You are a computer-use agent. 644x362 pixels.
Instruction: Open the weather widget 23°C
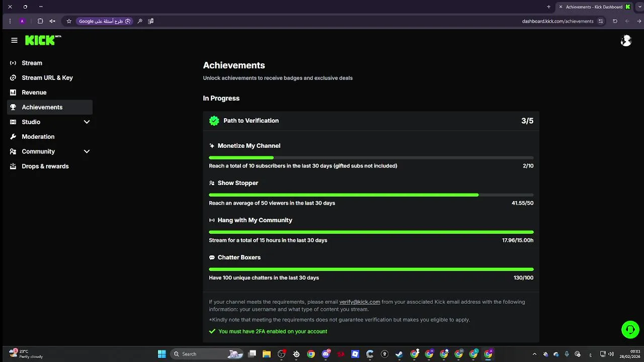tap(26, 354)
